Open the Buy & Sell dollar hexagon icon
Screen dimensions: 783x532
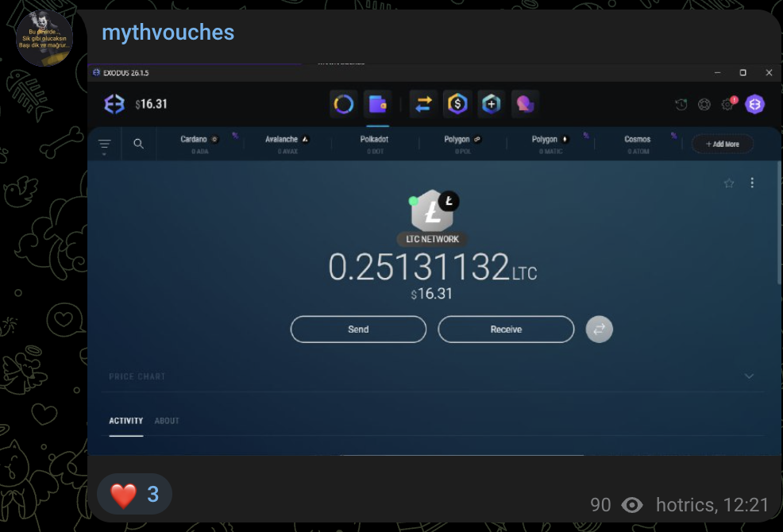pos(457,104)
